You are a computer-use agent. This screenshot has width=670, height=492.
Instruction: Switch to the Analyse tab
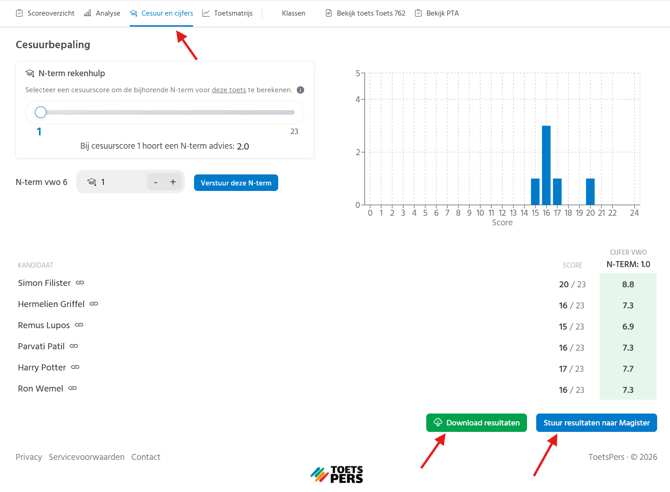pos(102,13)
